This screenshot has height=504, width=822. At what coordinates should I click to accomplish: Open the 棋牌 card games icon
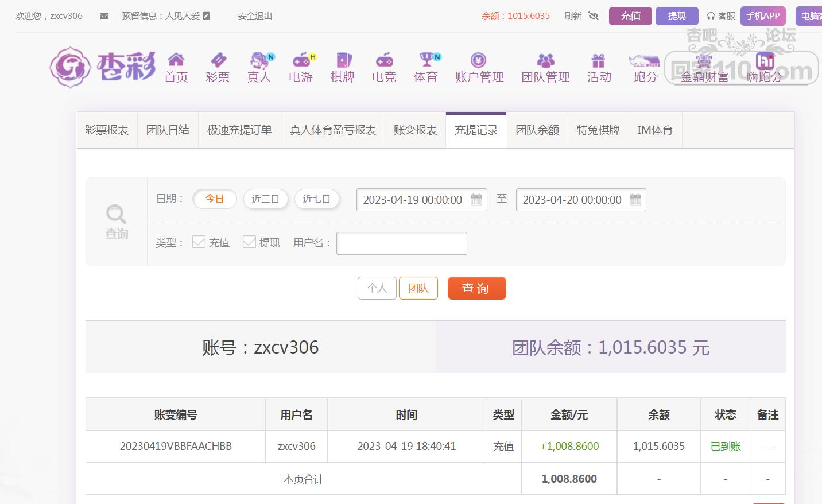(343, 60)
